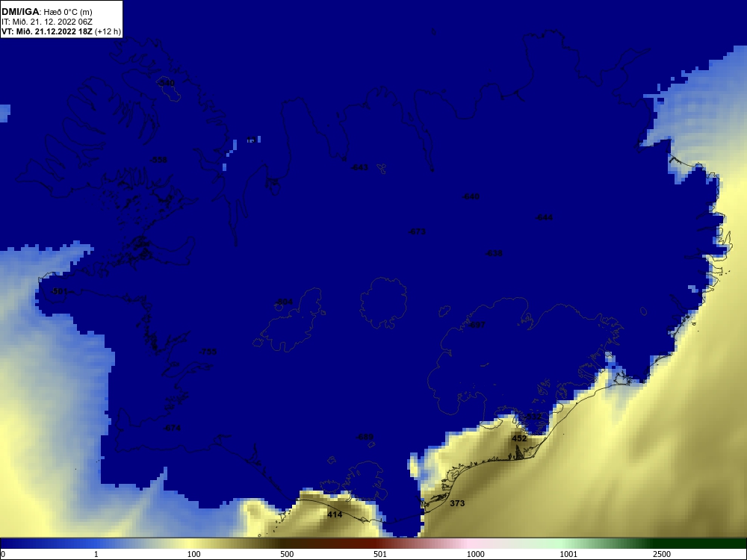This screenshot has height=560, width=747.
Task: Select the '1000' color scale label
Action: point(475,554)
